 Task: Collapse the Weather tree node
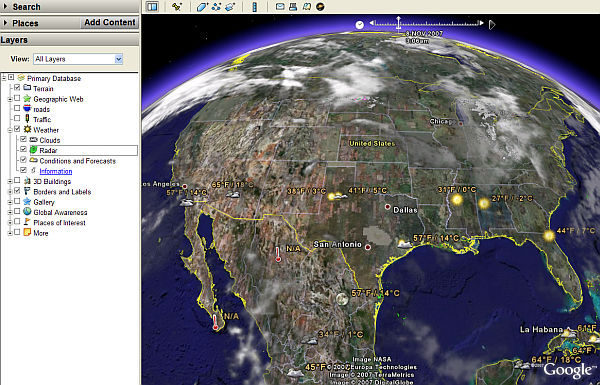(x=10, y=130)
